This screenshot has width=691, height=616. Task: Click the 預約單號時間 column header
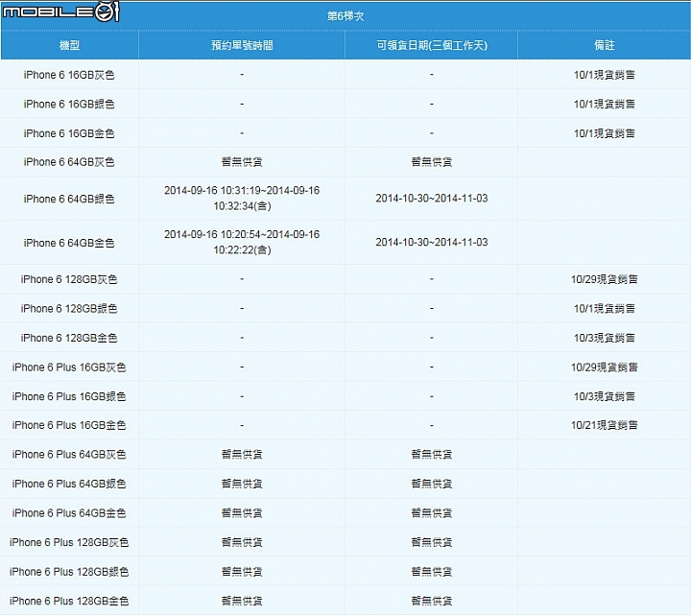pyautogui.click(x=242, y=45)
